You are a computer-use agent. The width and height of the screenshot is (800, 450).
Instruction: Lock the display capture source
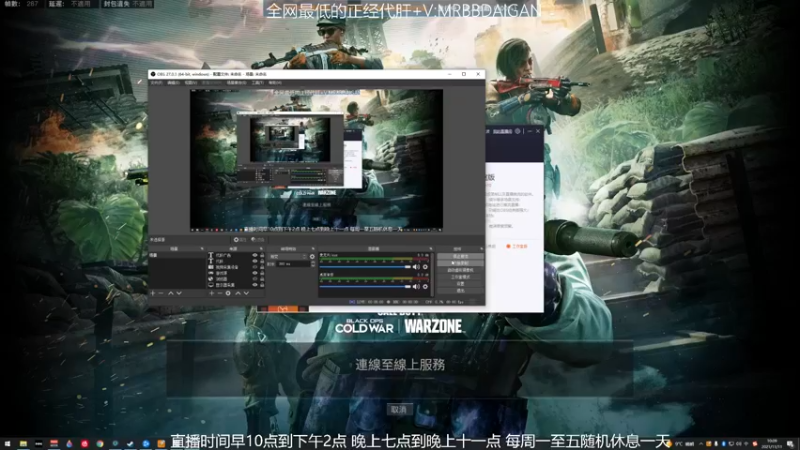(x=262, y=285)
